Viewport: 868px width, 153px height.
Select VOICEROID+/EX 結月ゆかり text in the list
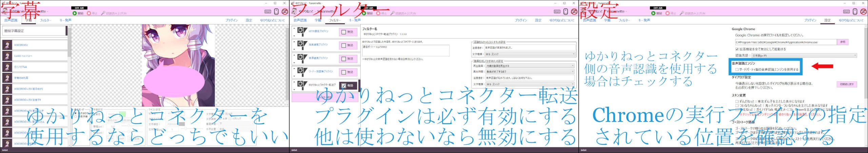pos(28,89)
